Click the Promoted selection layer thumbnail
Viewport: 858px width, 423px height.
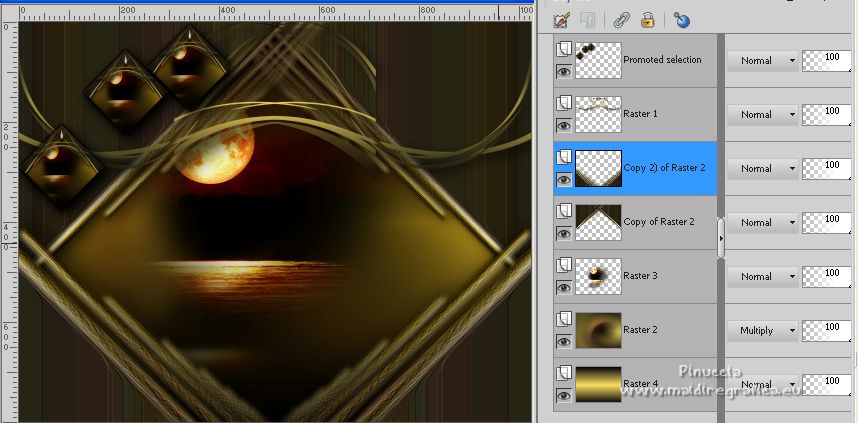599,60
